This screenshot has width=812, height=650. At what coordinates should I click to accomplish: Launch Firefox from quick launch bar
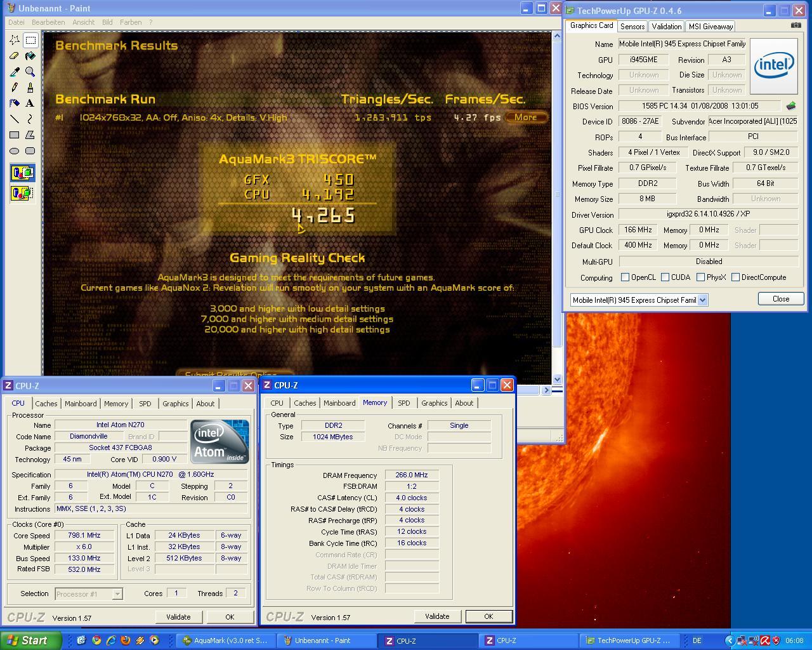point(126,640)
